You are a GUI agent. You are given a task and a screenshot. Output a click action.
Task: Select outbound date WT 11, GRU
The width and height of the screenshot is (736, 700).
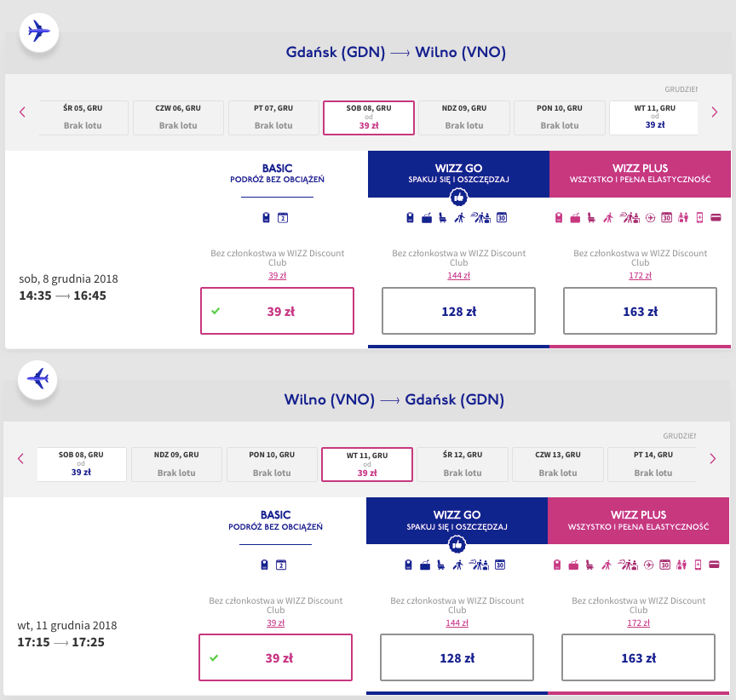click(x=654, y=118)
